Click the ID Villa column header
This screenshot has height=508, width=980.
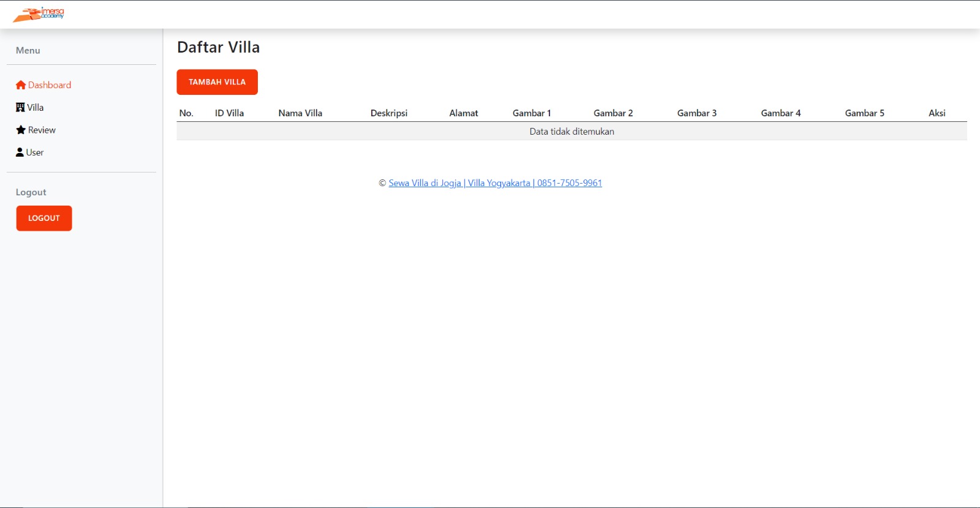pyautogui.click(x=229, y=113)
